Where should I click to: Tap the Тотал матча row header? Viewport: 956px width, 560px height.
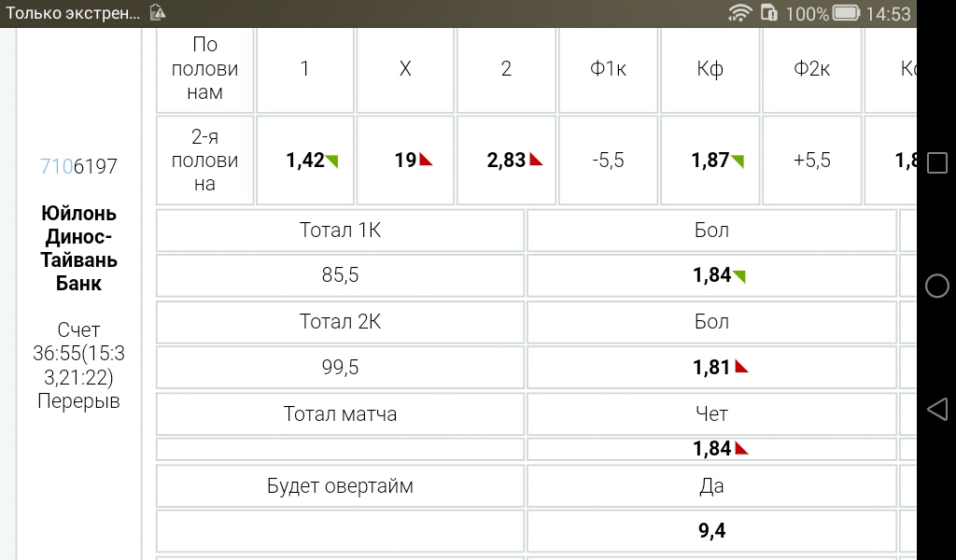pyautogui.click(x=340, y=414)
